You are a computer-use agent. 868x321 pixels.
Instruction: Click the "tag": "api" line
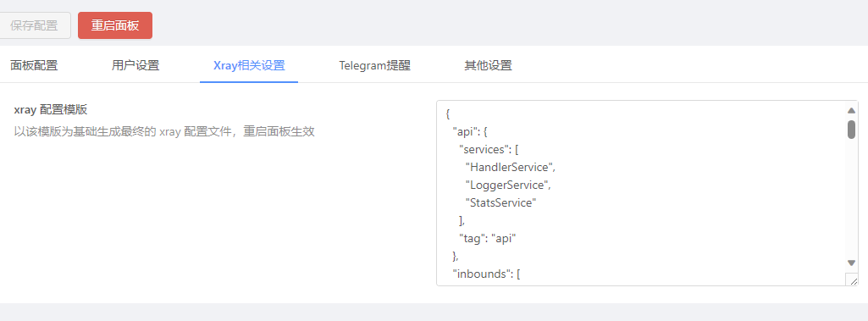487,239
